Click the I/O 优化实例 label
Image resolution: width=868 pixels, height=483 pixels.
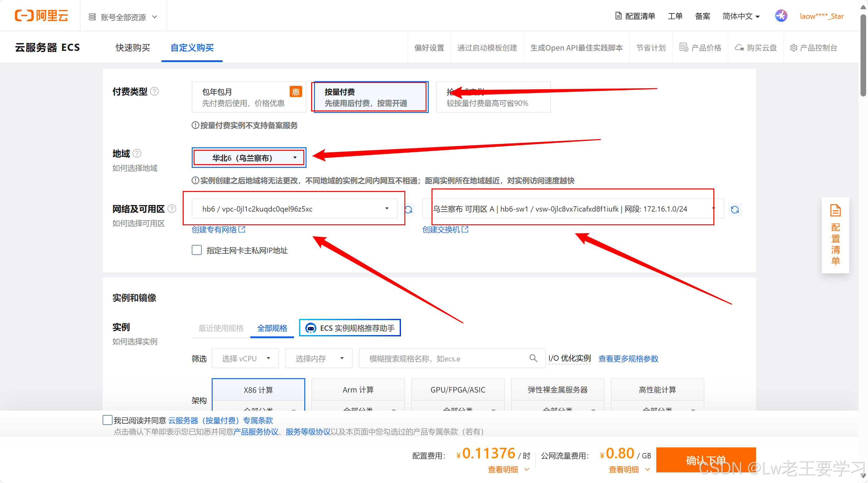click(x=569, y=358)
